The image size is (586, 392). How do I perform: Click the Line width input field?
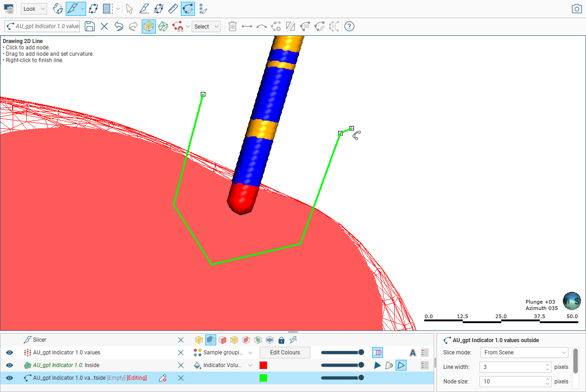511,367
